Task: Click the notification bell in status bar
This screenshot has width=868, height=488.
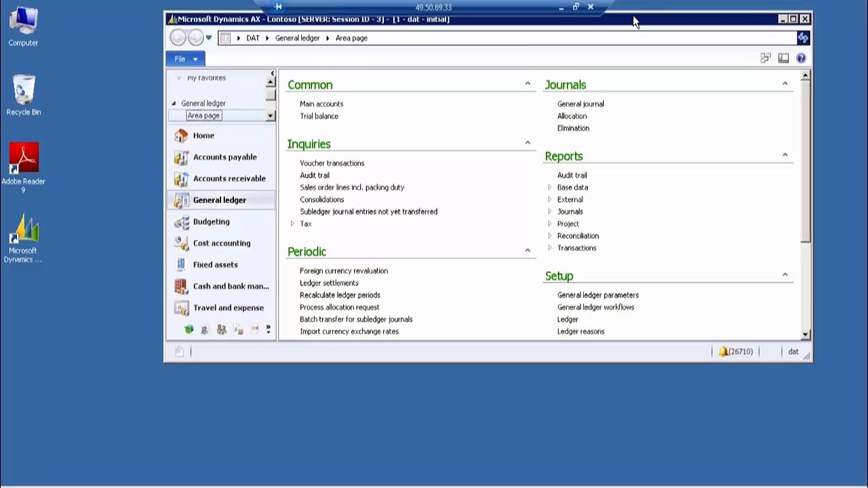Action: tap(724, 352)
